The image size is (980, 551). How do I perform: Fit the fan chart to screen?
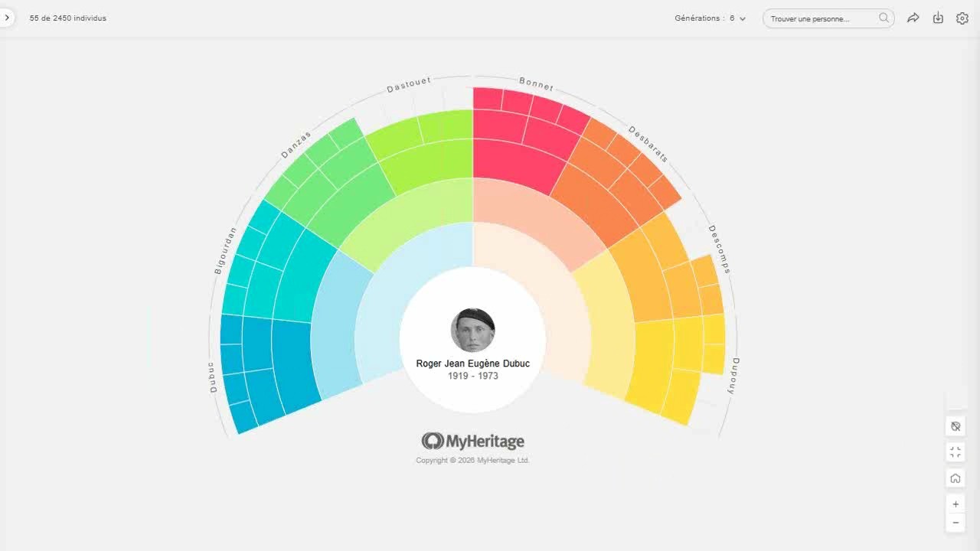(x=955, y=452)
